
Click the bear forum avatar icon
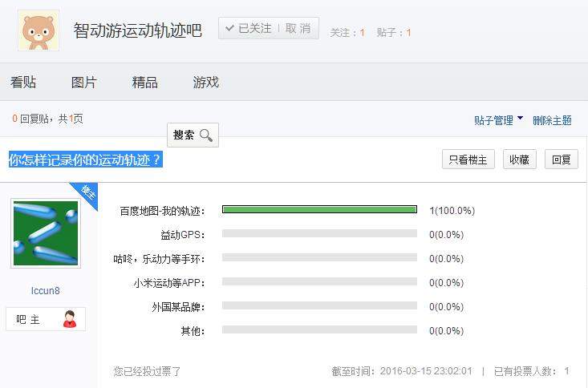[x=39, y=30]
